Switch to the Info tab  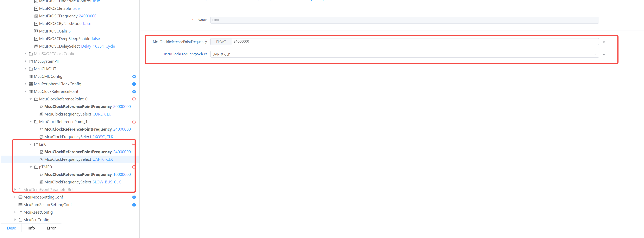pos(31,228)
